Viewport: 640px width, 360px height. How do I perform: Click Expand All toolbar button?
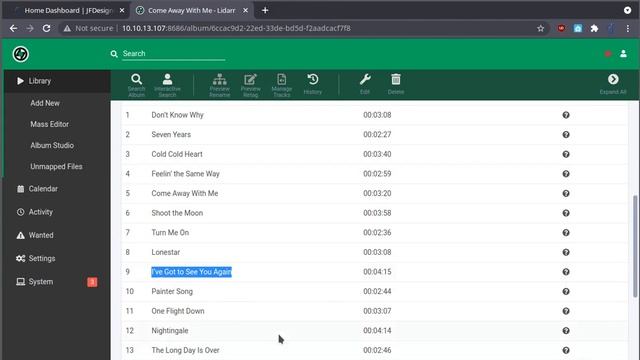click(613, 84)
